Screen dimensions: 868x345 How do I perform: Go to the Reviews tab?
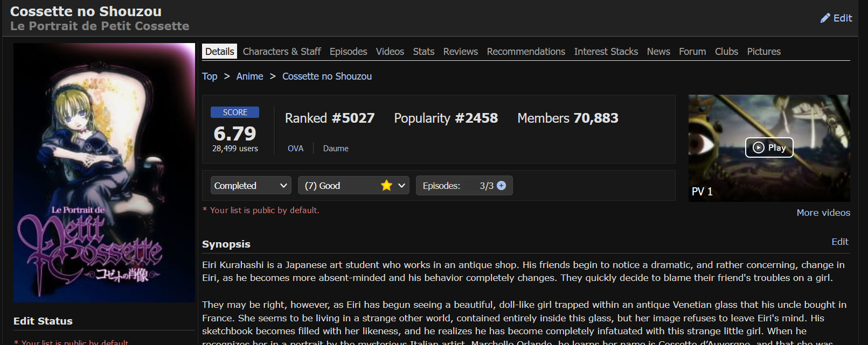[x=461, y=52]
